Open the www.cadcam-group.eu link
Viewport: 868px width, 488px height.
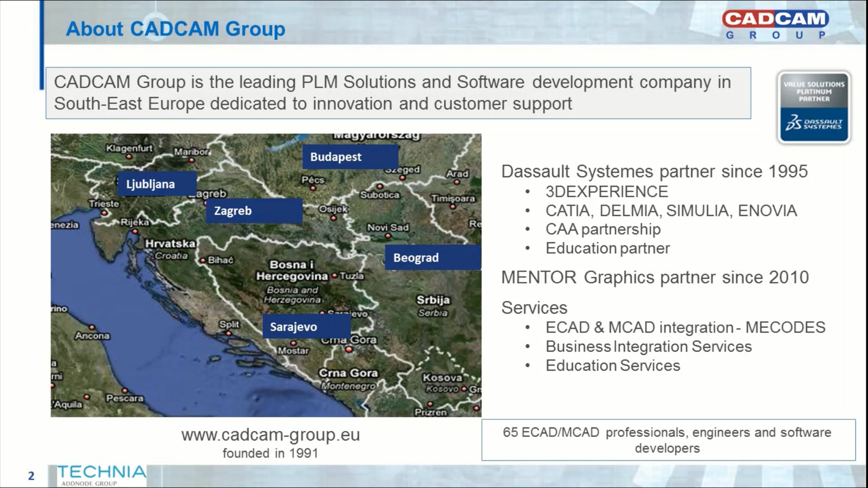[x=271, y=435]
